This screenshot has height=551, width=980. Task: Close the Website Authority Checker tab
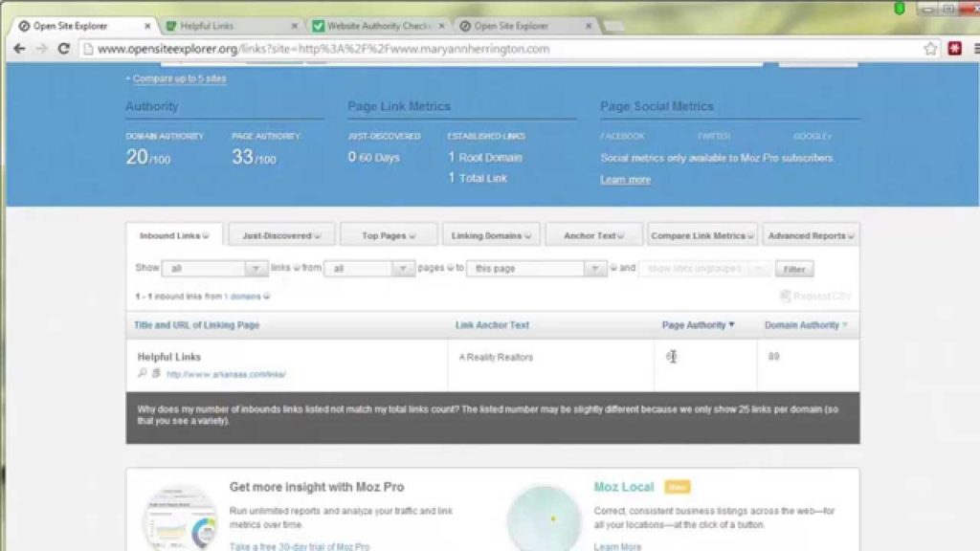(x=441, y=26)
